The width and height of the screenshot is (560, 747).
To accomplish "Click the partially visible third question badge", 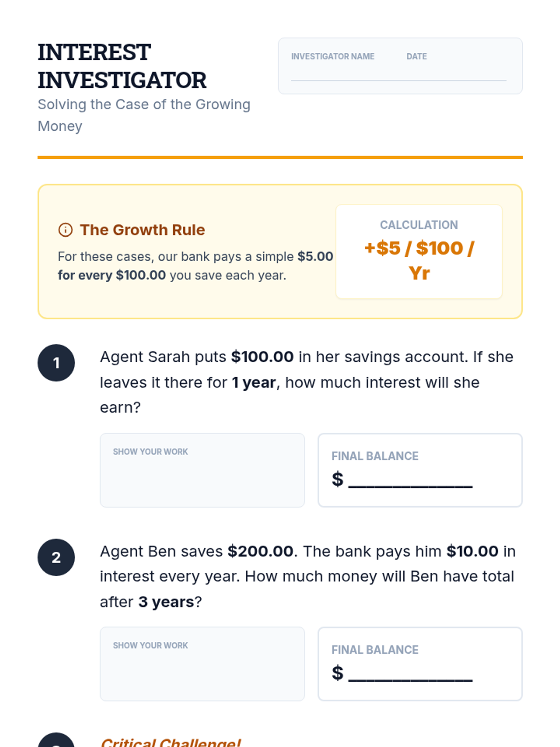I will pos(56,741).
